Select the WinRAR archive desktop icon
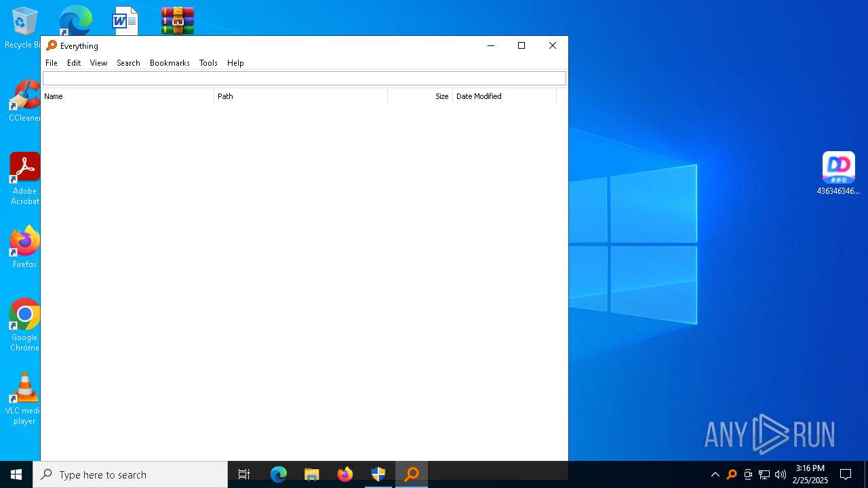868x488 pixels. (x=178, y=20)
